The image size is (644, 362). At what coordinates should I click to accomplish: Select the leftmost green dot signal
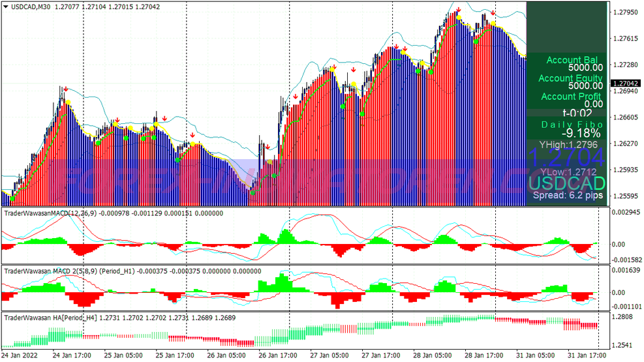click(x=12, y=198)
